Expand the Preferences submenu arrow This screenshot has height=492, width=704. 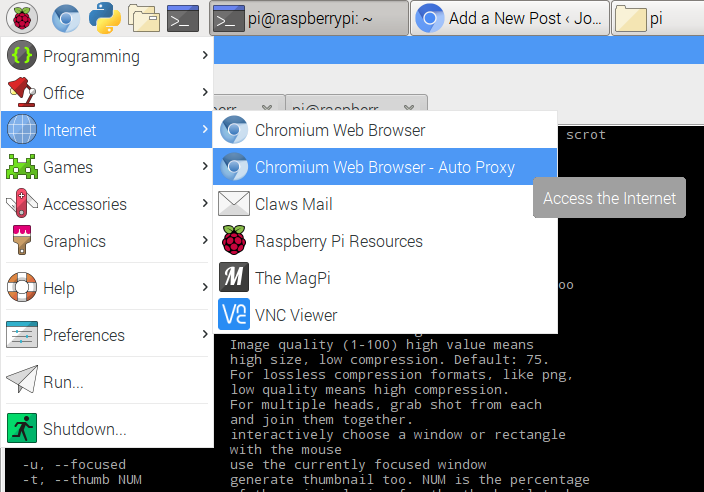[205, 334]
